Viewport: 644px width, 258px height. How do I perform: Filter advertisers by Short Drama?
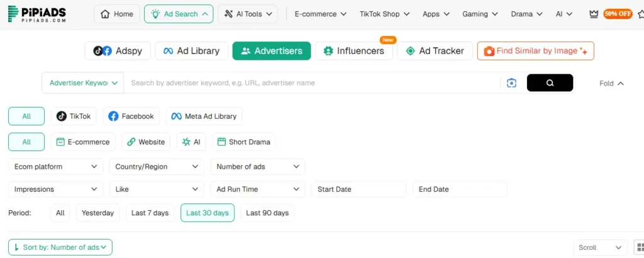tap(243, 142)
